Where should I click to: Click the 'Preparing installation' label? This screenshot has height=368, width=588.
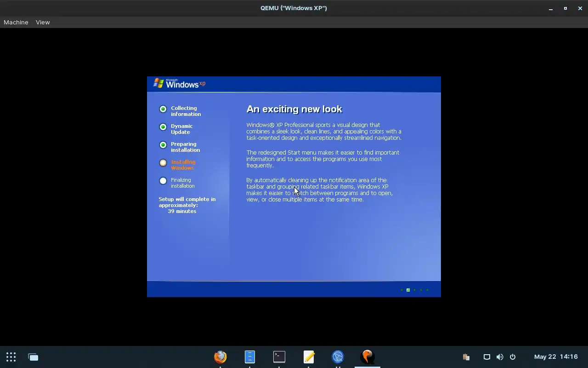(185, 147)
